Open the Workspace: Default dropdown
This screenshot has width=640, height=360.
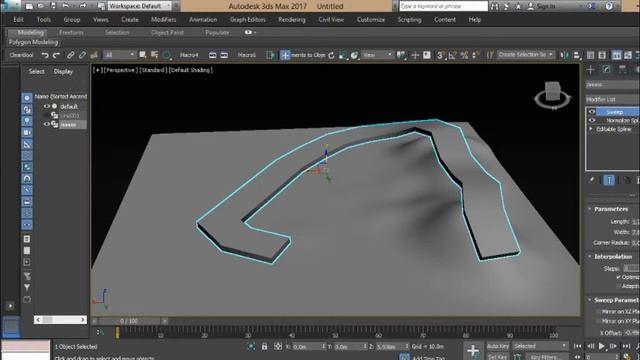point(140,6)
